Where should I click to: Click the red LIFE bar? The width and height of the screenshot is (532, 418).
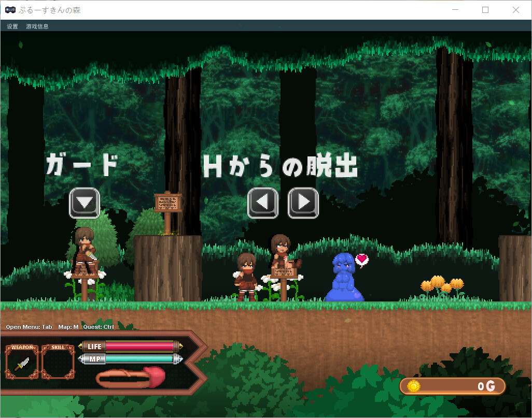tap(139, 346)
